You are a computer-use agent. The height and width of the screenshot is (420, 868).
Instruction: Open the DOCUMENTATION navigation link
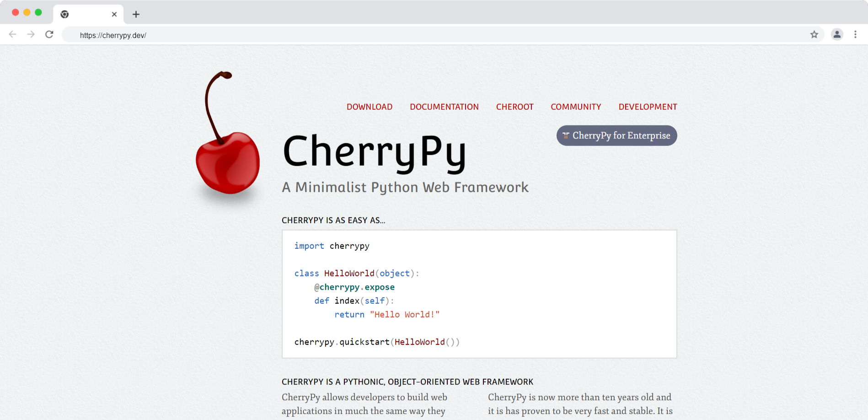(x=444, y=107)
